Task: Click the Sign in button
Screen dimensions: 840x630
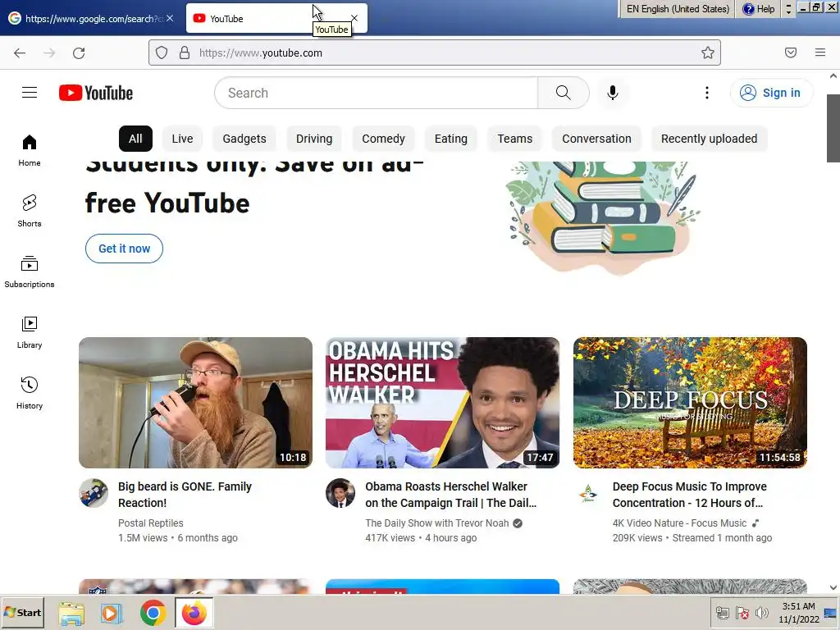Action: pyautogui.click(x=771, y=93)
